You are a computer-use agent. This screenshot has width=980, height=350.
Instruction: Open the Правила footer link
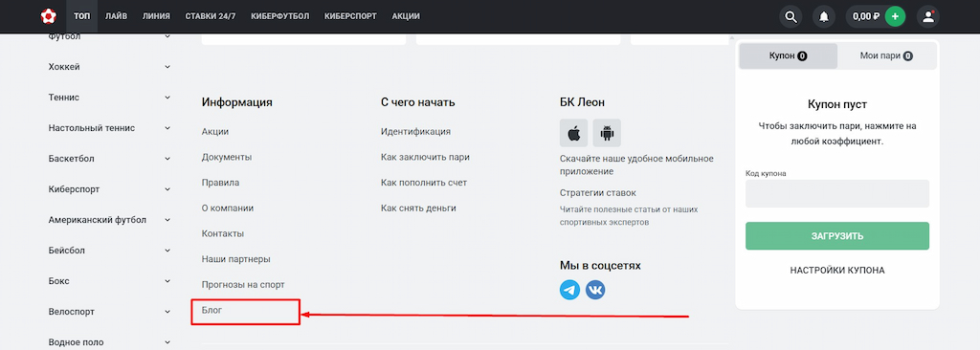pyautogui.click(x=221, y=183)
